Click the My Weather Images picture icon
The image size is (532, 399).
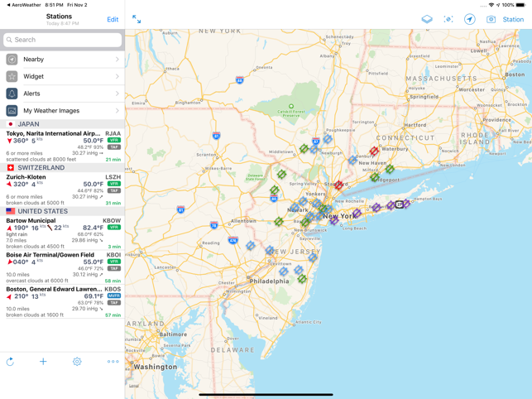click(x=12, y=111)
